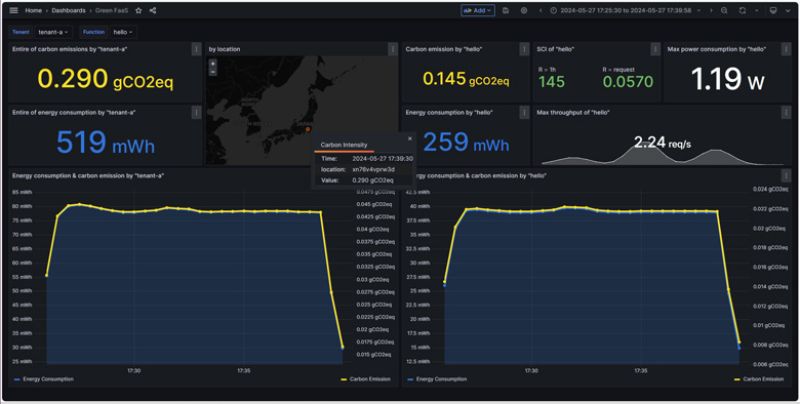Expand the Add dropdown button

point(477,10)
